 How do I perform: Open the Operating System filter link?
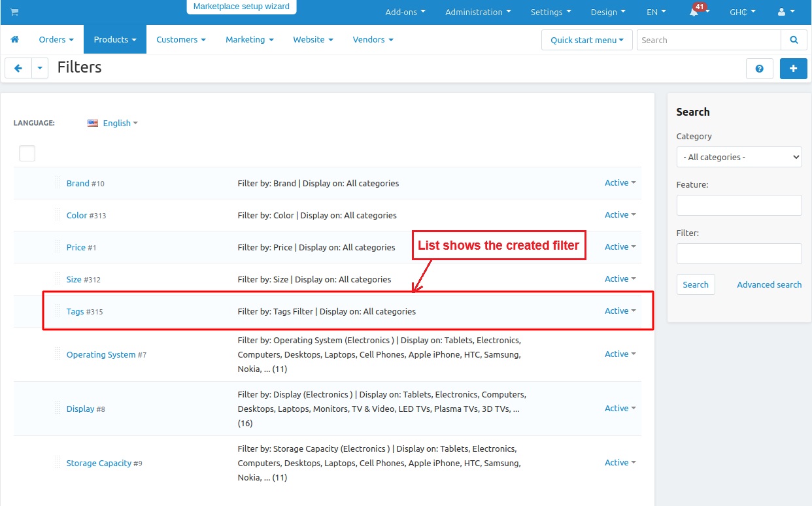[101, 354]
